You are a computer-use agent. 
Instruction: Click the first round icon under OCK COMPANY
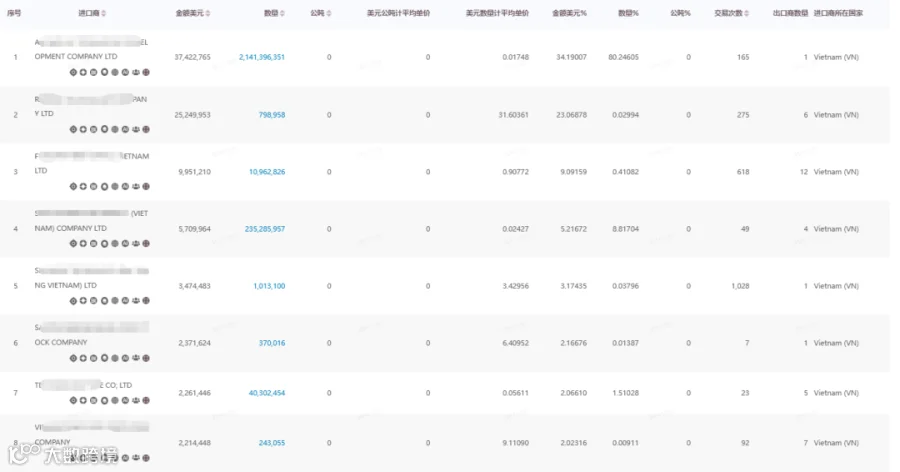pos(73,358)
